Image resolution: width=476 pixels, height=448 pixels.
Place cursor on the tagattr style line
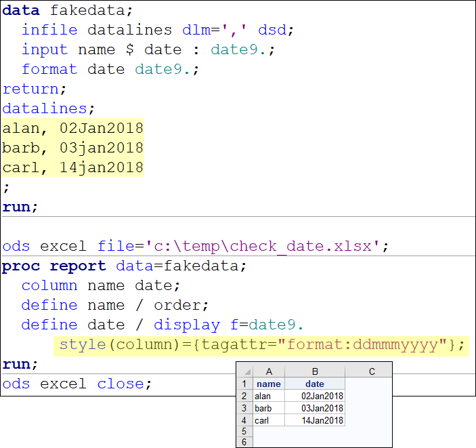coord(262,345)
